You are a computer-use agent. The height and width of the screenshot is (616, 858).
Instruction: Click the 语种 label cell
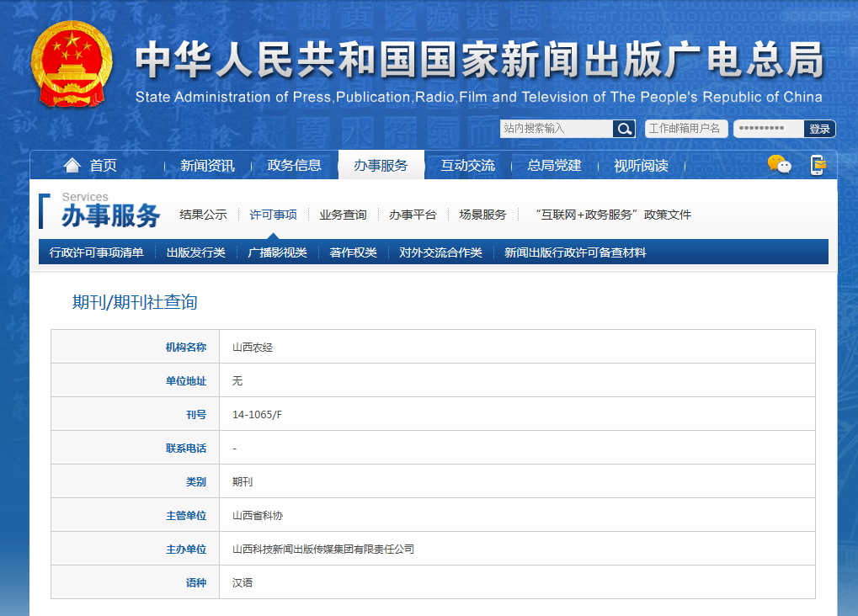tap(136, 582)
